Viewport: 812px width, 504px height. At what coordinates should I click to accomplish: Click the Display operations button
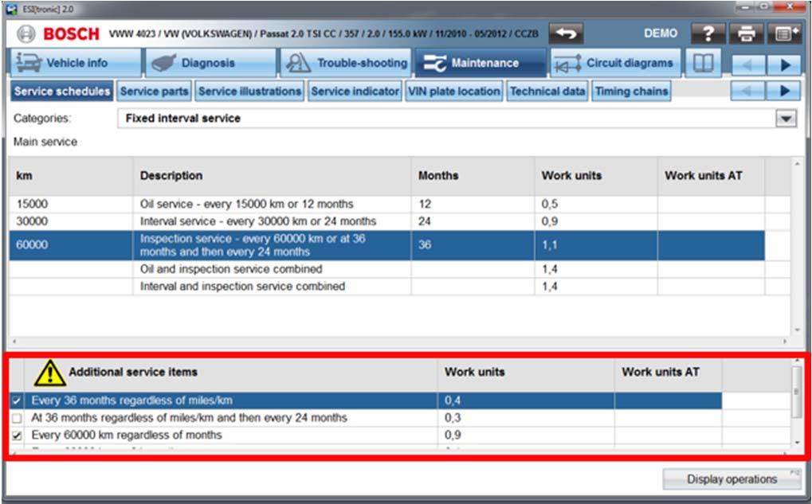click(x=732, y=479)
